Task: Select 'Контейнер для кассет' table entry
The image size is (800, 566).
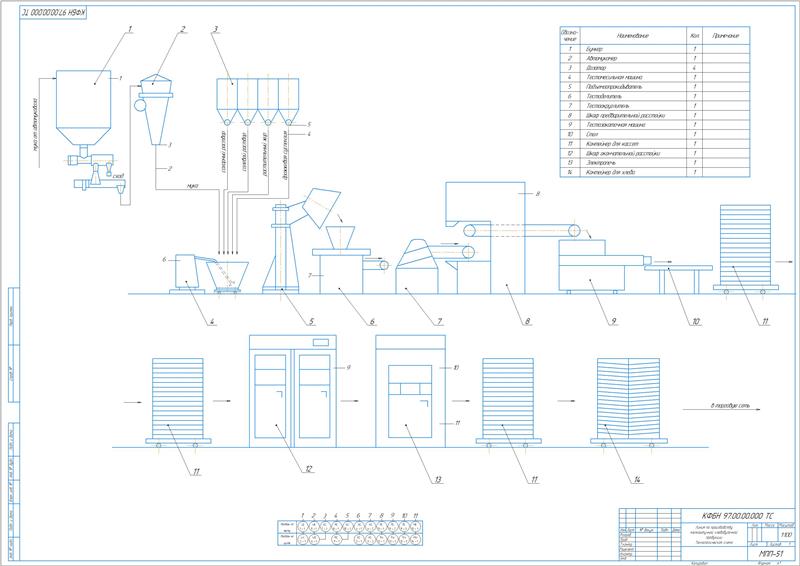Action: (612, 144)
